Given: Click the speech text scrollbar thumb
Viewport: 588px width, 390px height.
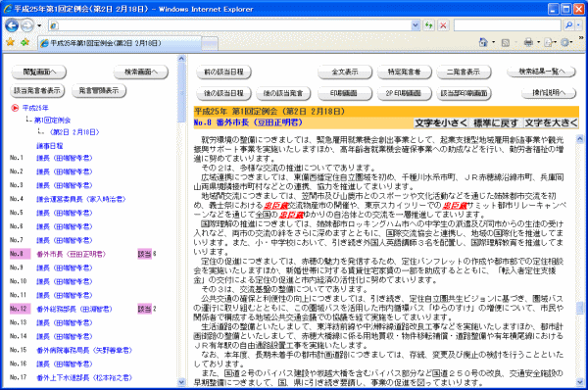Looking at the screenshot, I should (x=580, y=308).
